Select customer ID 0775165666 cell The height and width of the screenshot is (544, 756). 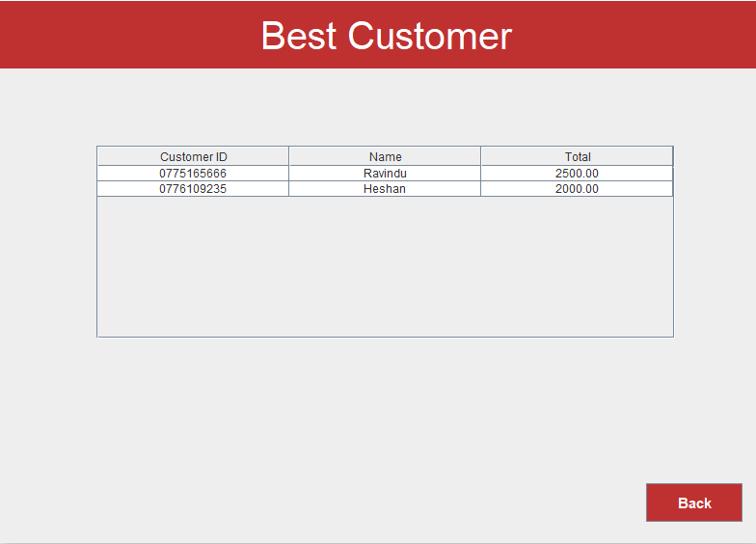click(193, 174)
